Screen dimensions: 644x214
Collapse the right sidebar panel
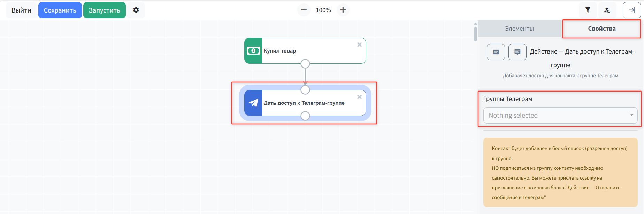(631, 10)
